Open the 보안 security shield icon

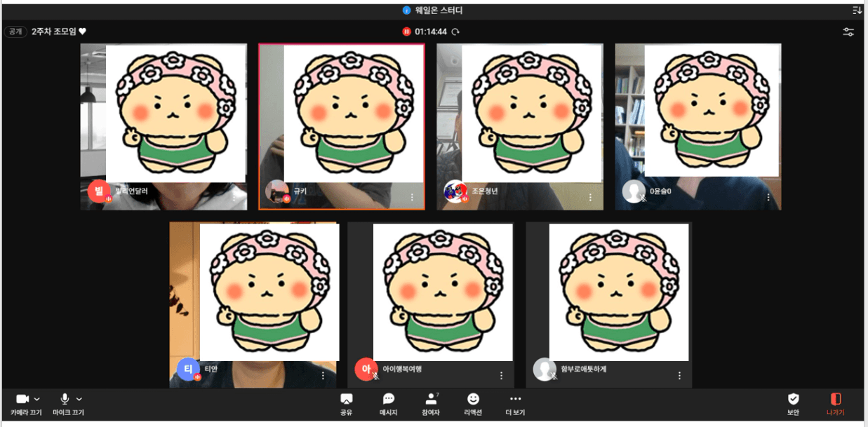tap(793, 399)
